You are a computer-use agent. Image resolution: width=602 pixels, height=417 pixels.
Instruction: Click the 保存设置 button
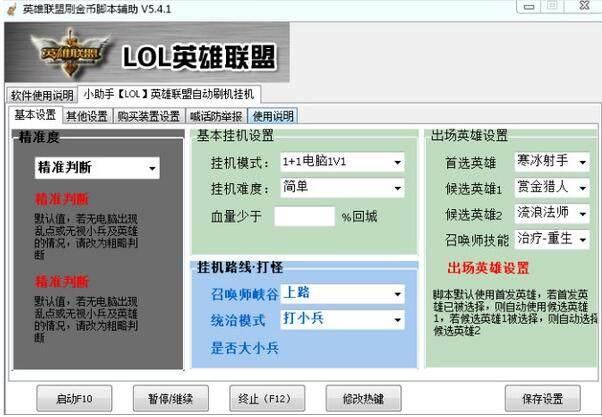(x=542, y=399)
